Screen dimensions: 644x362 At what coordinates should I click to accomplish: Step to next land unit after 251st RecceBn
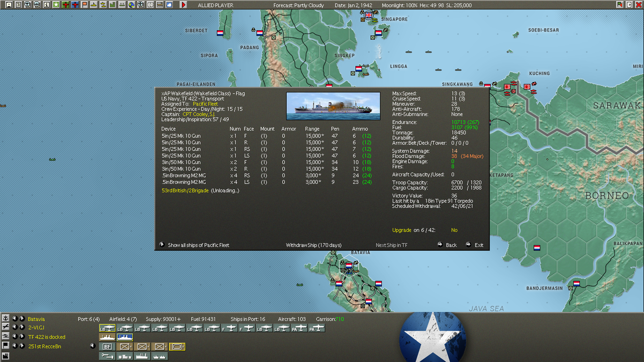pos(22,346)
